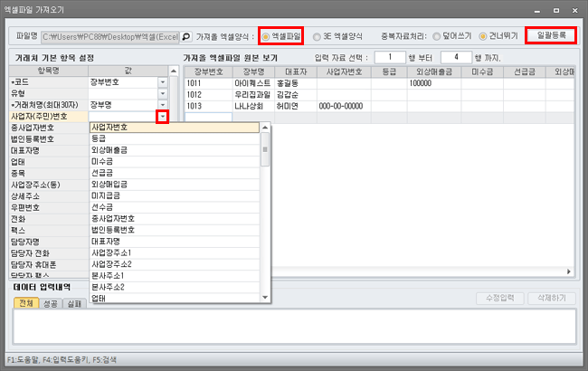Open the 코드 row value dropdown
Screen dimensions: 588x371
[163, 81]
